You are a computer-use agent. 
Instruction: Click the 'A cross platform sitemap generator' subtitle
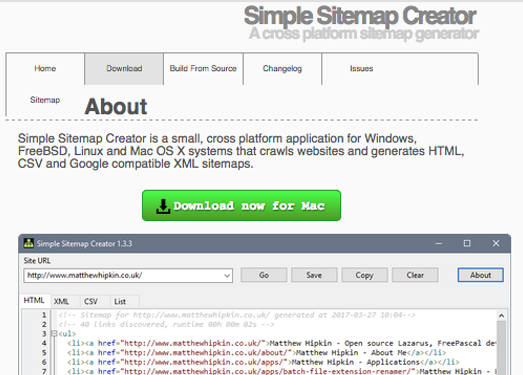(x=364, y=34)
